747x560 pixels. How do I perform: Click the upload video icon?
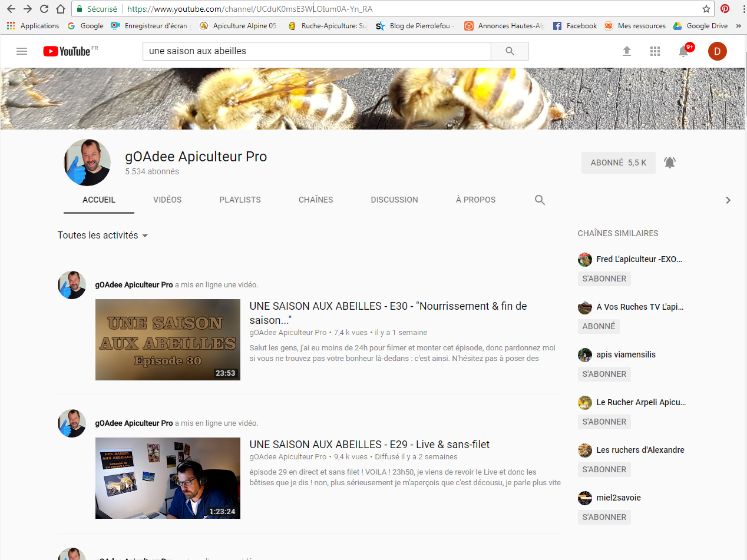pos(627,51)
